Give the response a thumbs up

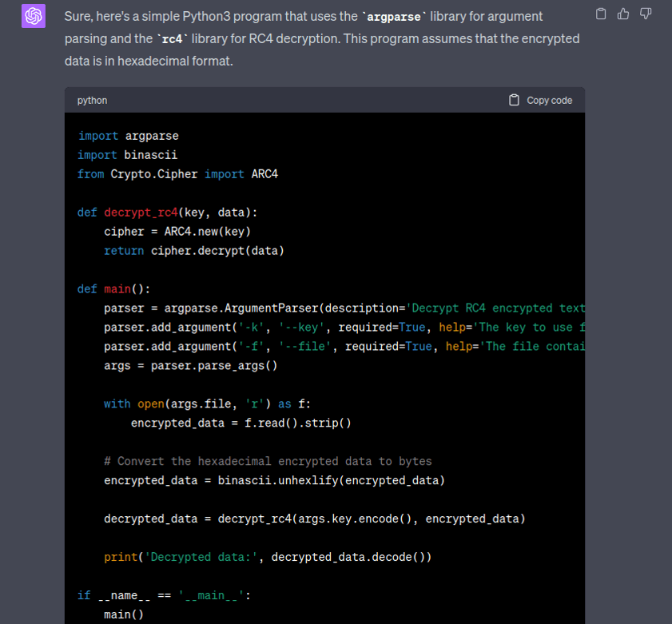coord(623,14)
